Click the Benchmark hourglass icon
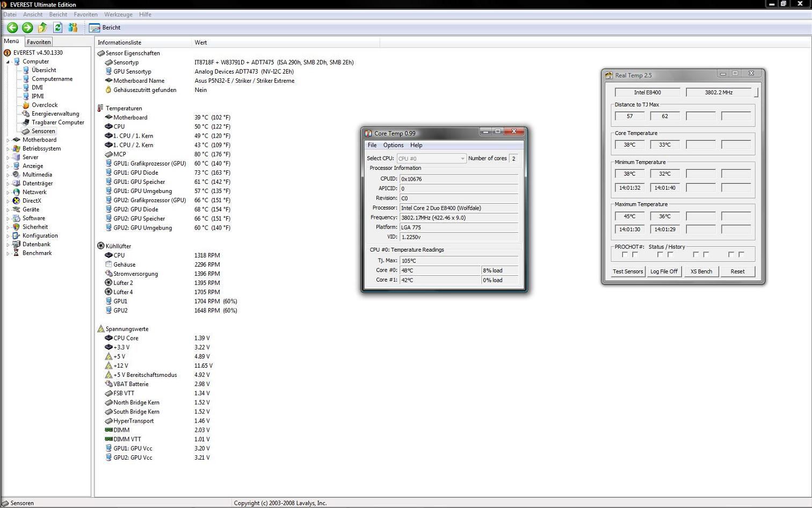812x508 pixels. [x=17, y=253]
